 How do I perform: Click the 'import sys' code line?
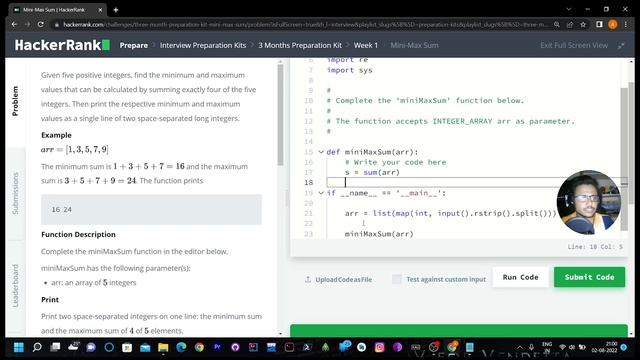[x=349, y=70]
